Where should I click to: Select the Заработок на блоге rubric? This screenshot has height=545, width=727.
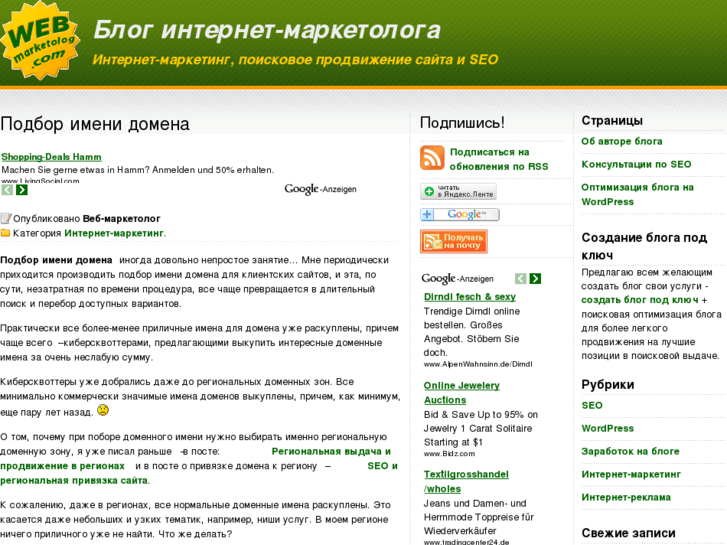(631, 451)
